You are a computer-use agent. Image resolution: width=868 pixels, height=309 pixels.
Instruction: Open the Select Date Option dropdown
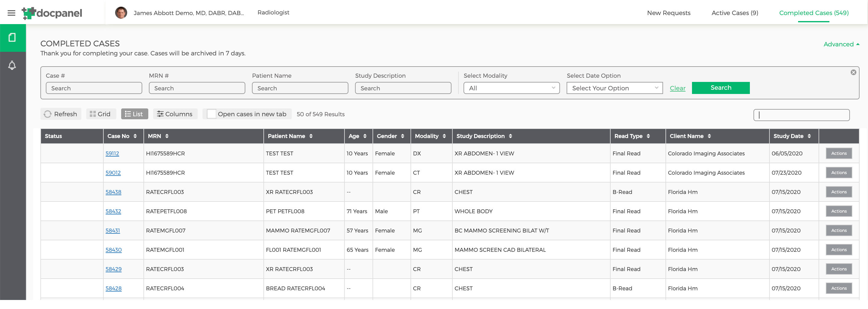(x=614, y=88)
